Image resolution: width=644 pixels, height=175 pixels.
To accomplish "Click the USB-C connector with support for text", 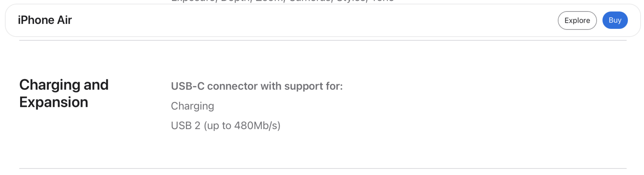I will click(257, 86).
